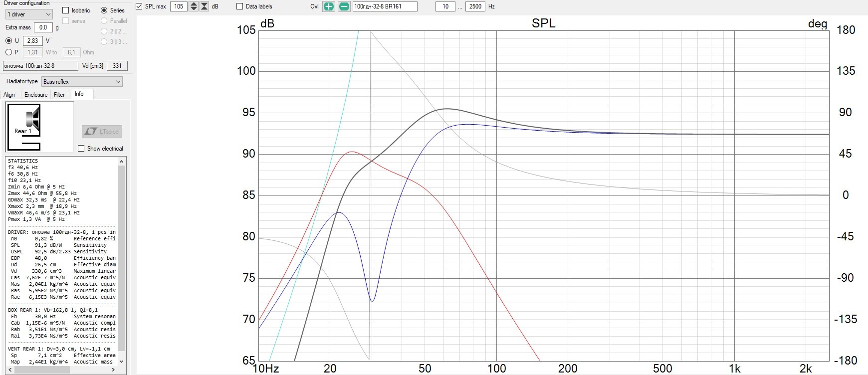The image size is (868, 375).
Task: Open the driver count dropdown showing 1 driver
Action: pos(29,14)
